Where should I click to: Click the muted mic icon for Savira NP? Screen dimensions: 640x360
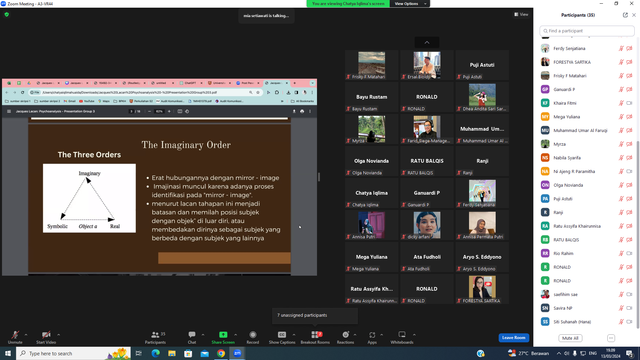point(621,308)
